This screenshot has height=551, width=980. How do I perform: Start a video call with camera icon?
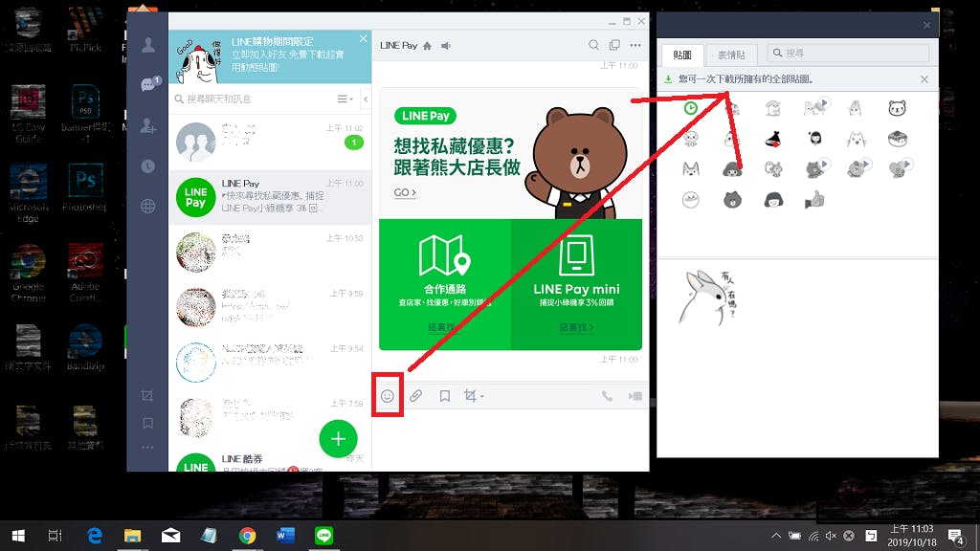635,396
